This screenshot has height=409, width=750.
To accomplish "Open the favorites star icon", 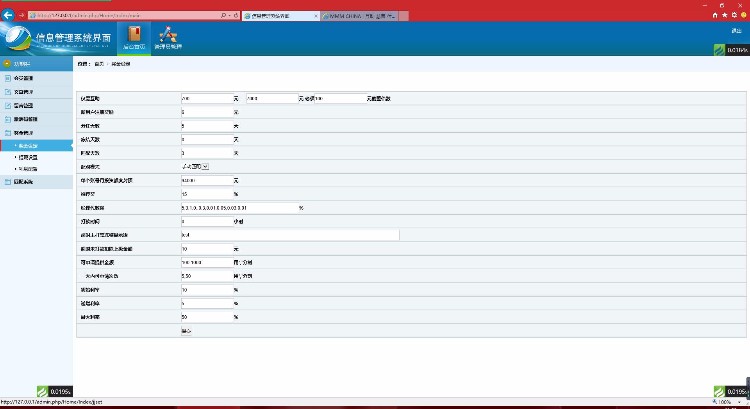I will coord(725,15).
